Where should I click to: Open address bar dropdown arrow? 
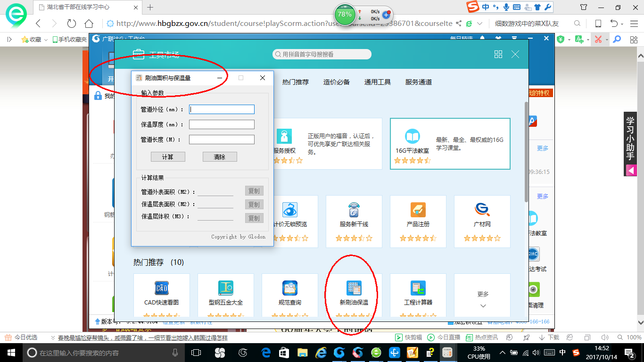coord(480,24)
